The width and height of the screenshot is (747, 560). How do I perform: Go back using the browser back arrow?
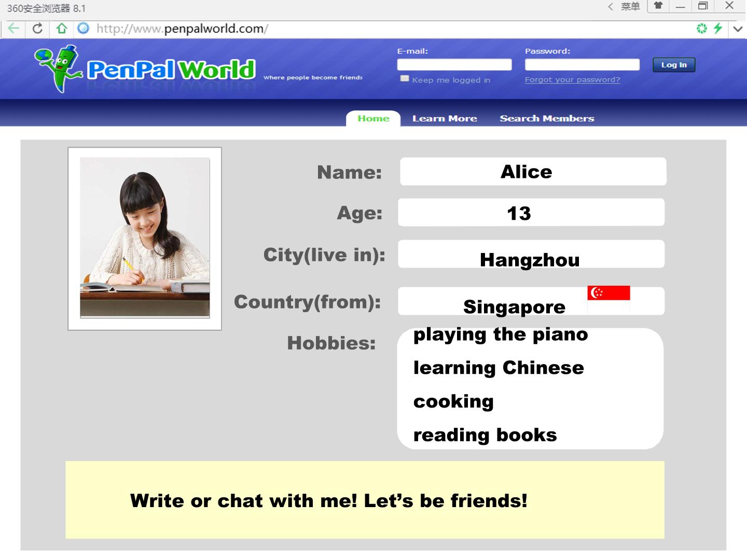pos(13,29)
